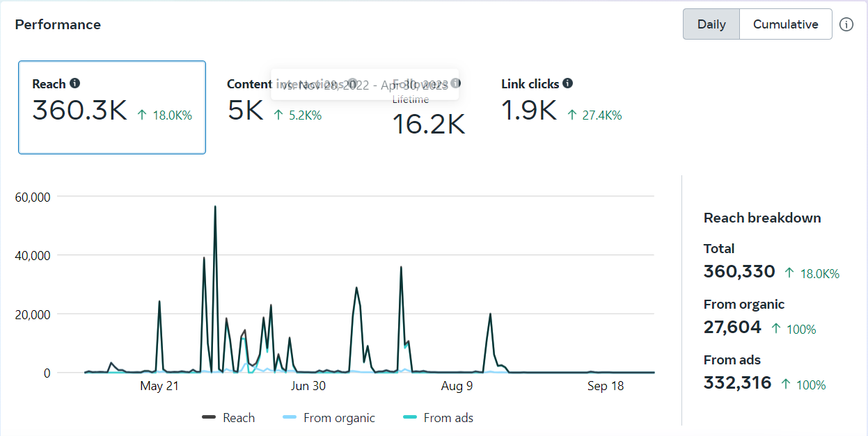This screenshot has width=868, height=436.
Task: Toggle the Reach series in the legend
Action: pyautogui.click(x=228, y=418)
